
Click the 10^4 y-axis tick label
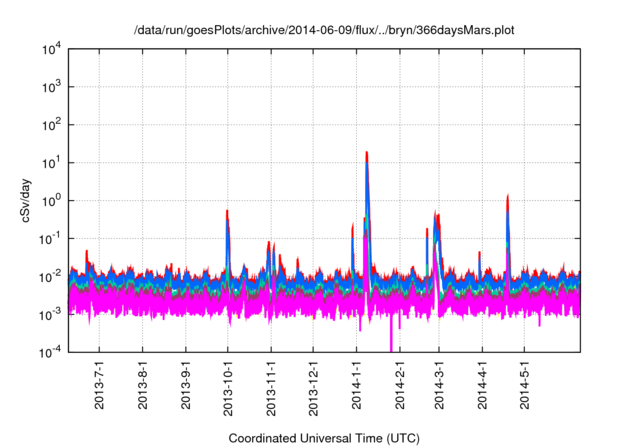pos(50,49)
